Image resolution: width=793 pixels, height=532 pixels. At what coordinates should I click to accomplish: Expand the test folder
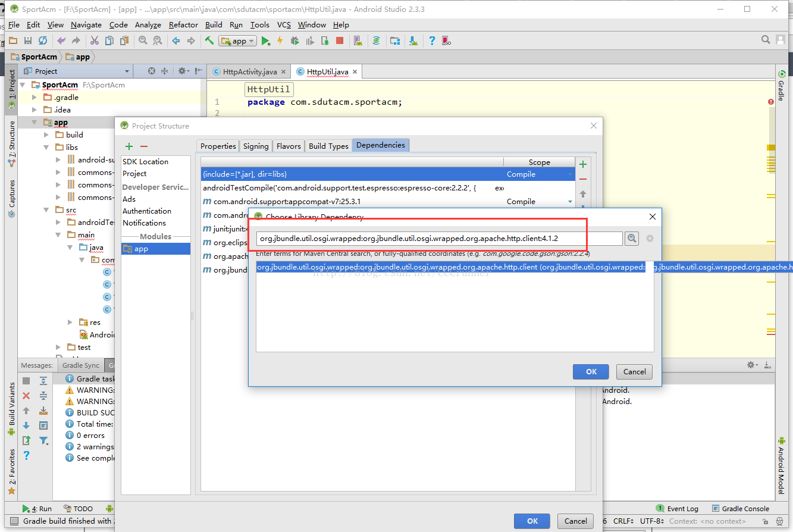coord(58,347)
